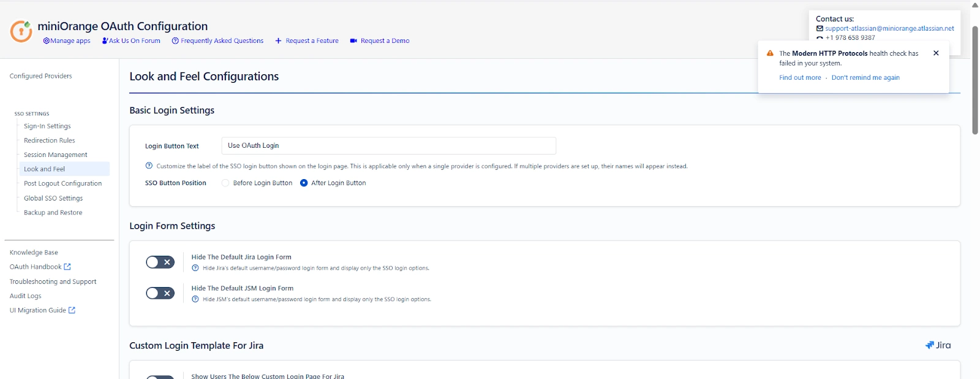Click the plus icon for Request a Feature
The width and height of the screenshot is (980, 379).
point(278,41)
